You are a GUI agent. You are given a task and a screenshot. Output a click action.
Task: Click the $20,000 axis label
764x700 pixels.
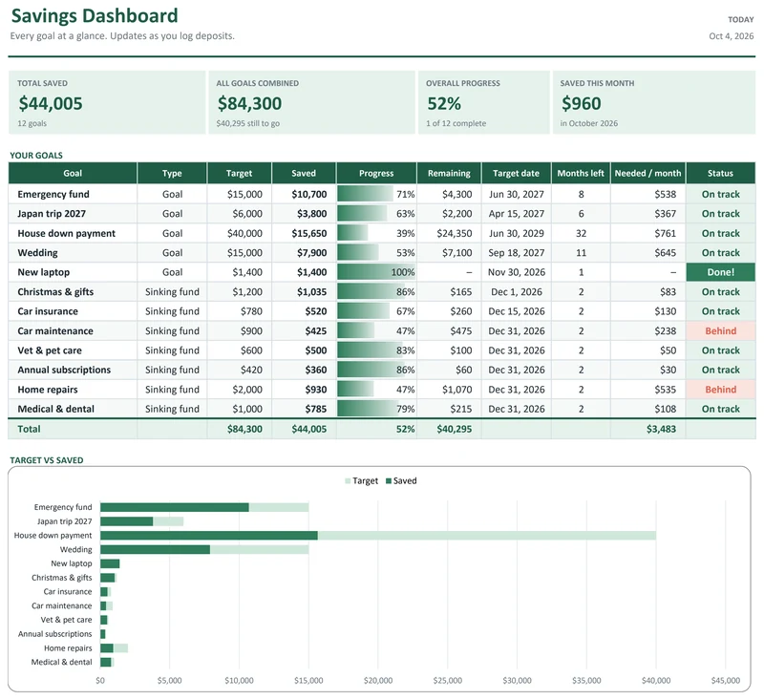(378, 681)
